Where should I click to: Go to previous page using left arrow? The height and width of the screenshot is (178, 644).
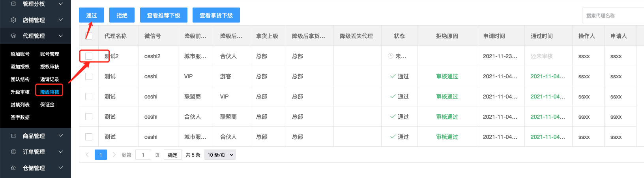[87, 155]
